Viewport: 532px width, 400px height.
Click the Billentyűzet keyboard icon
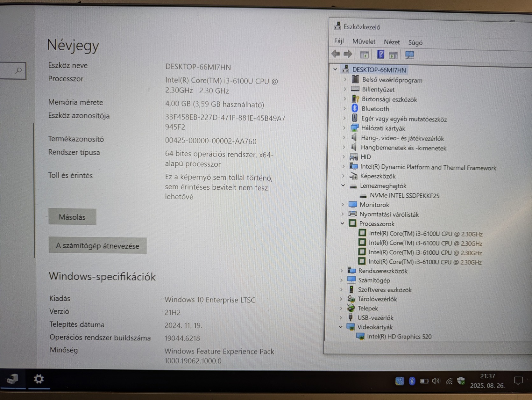click(355, 89)
